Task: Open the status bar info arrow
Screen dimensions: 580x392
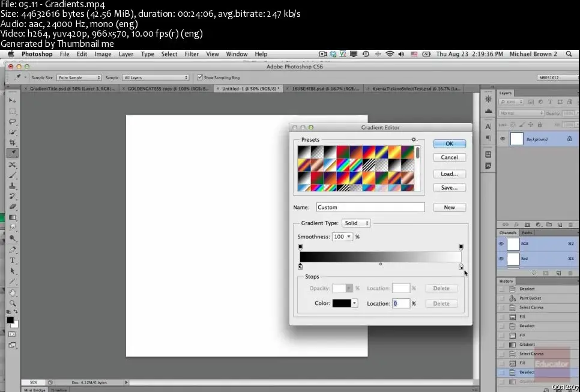Action: click(126, 382)
